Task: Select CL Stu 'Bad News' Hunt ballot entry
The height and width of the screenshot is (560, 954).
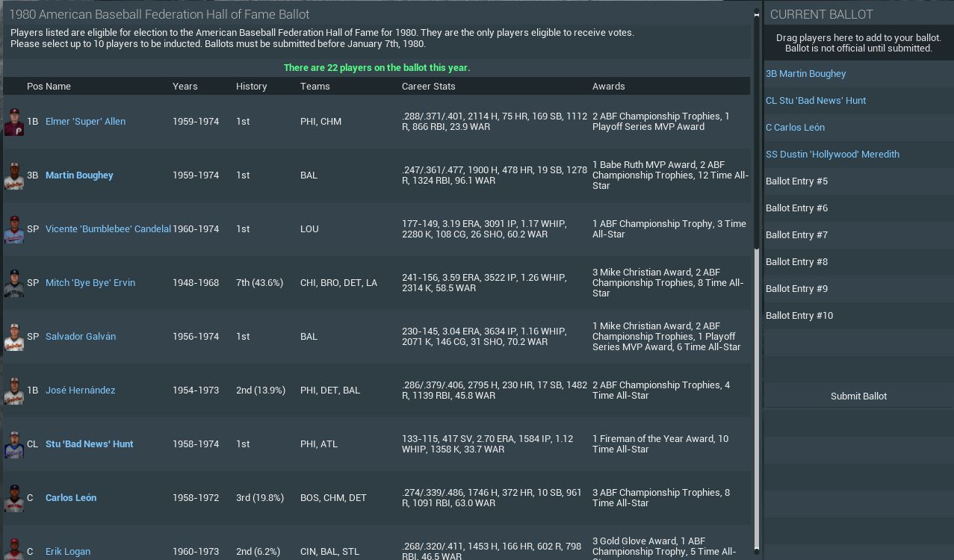Action: pos(815,100)
